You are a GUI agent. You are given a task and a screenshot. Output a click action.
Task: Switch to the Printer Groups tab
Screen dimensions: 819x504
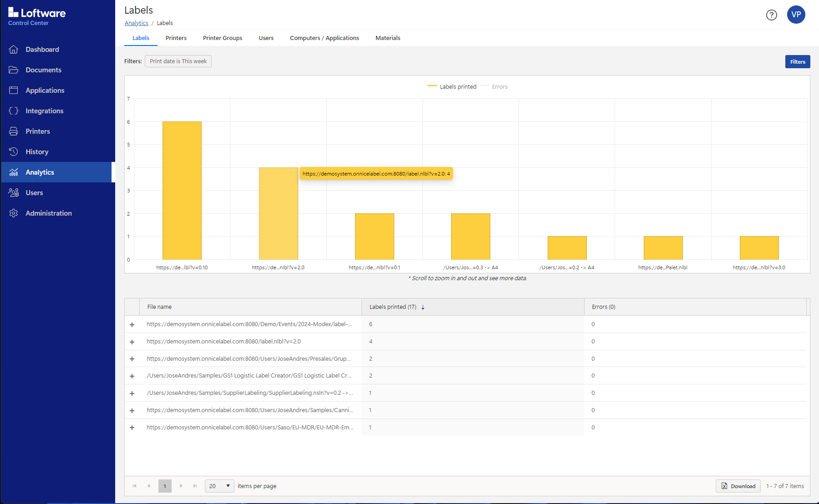point(222,38)
